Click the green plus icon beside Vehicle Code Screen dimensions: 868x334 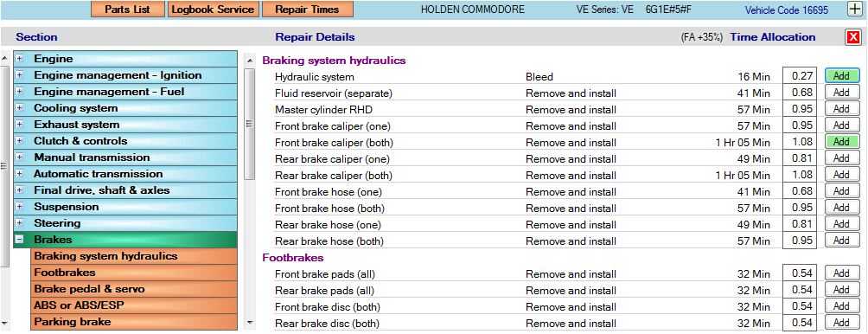coord(853,9)
